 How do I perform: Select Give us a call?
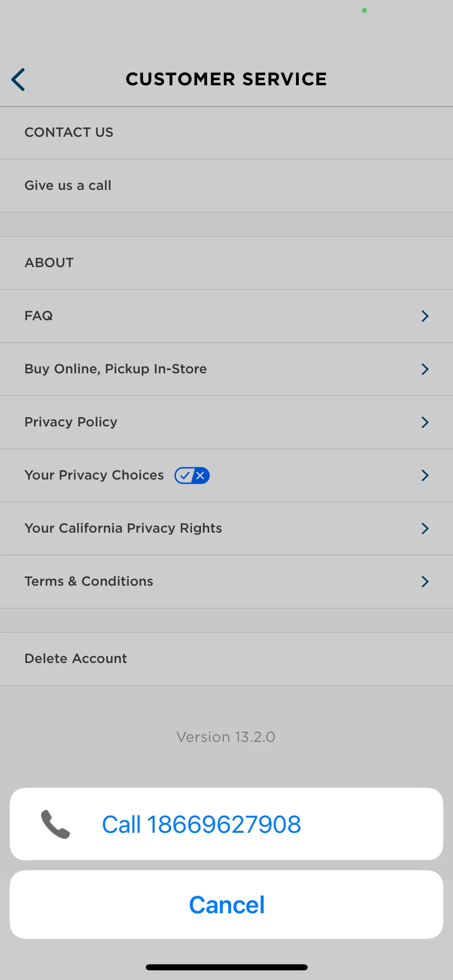click(x=226, y=185)
